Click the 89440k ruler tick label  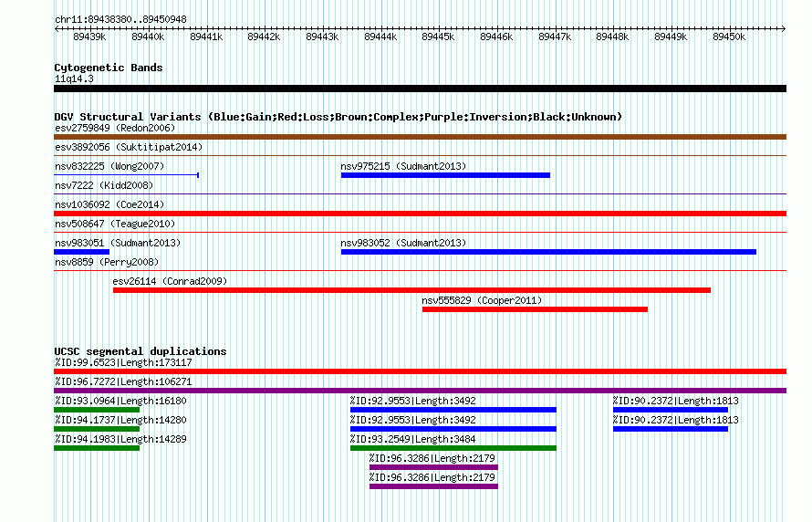(148, 37)
